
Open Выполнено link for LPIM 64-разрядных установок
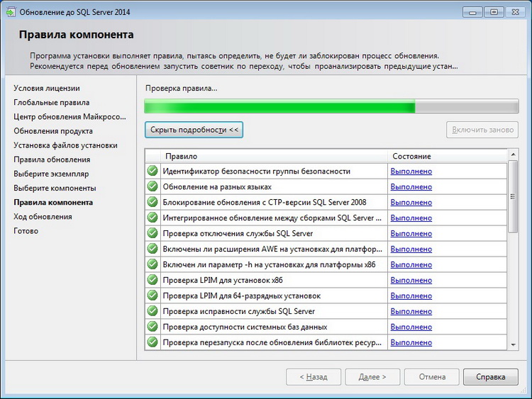(x=411, y=296)
